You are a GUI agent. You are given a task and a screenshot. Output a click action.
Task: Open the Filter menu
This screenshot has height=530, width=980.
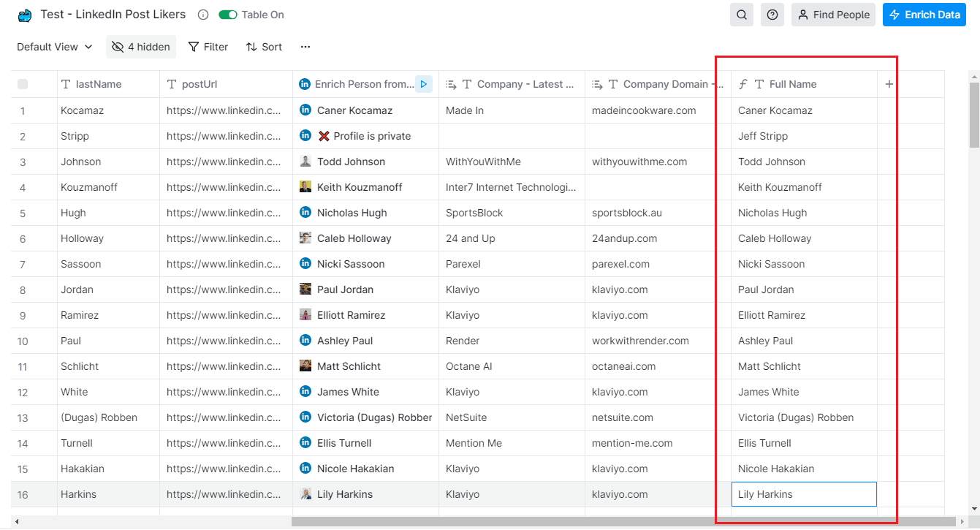[x=208, y=47]
